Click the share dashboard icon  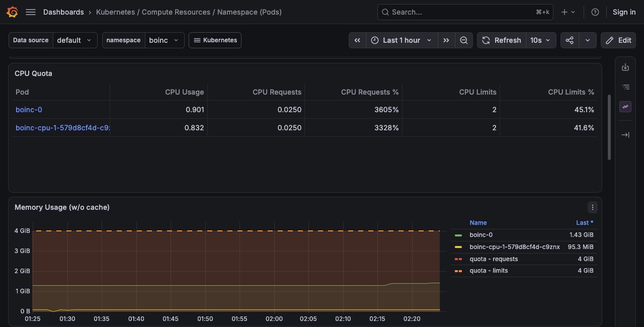(x=570, y=40)
